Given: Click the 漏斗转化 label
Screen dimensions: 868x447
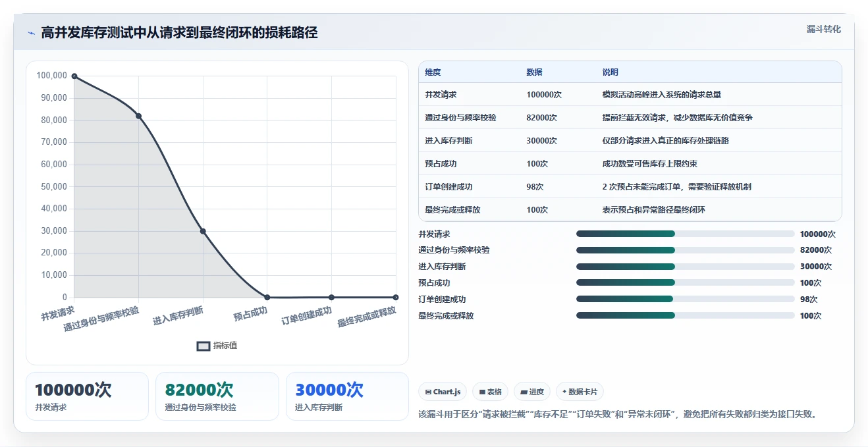Looking at the screenshot, I should pos(823,29).
